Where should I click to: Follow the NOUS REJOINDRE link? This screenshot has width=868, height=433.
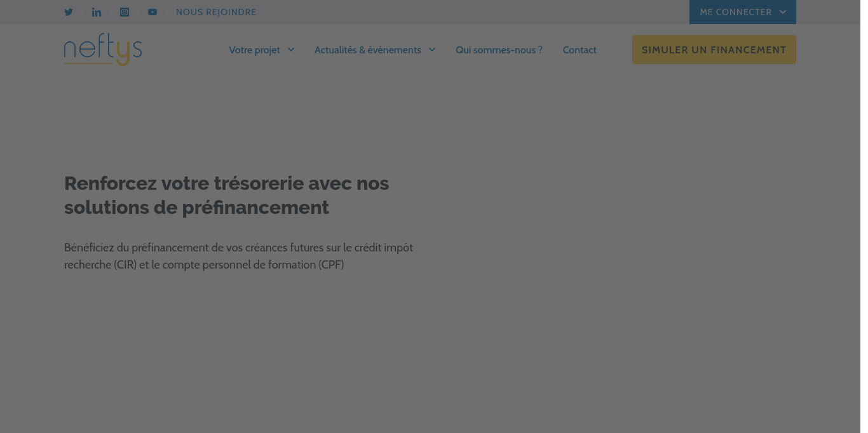[x=216, y=12]
